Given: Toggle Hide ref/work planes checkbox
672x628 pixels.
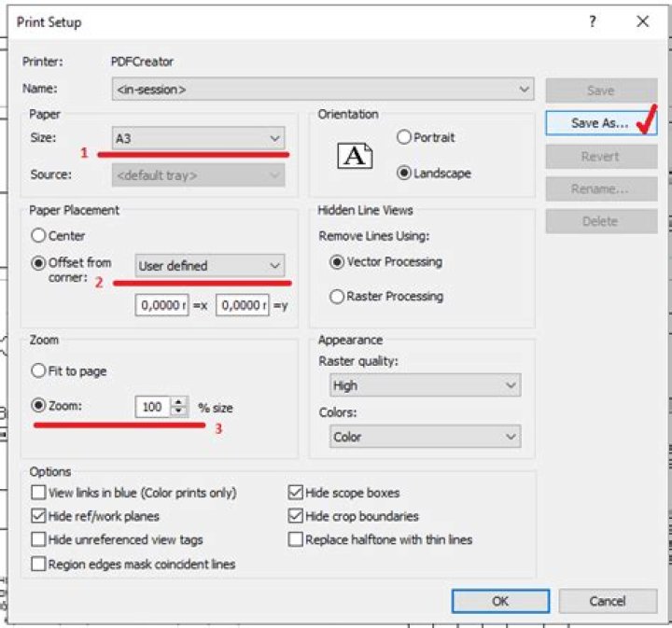Looking at the screenshot, I should (38, 516).
